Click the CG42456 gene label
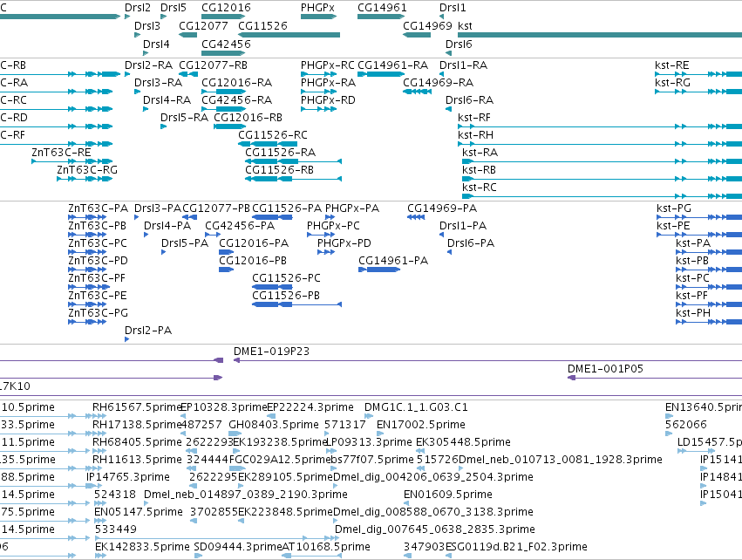This screenshot has height=560, width=742. coord(226,44)
